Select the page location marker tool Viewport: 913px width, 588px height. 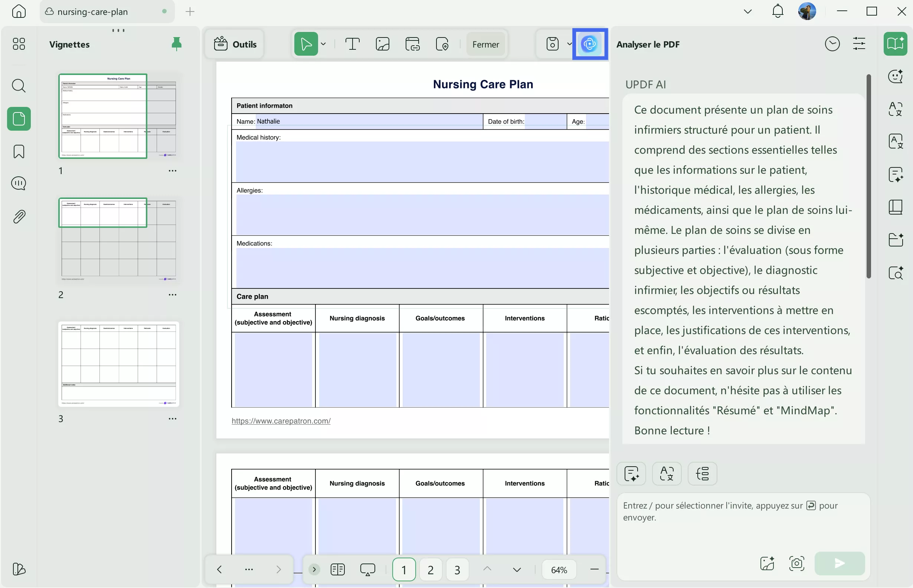[x=442, y=44]
